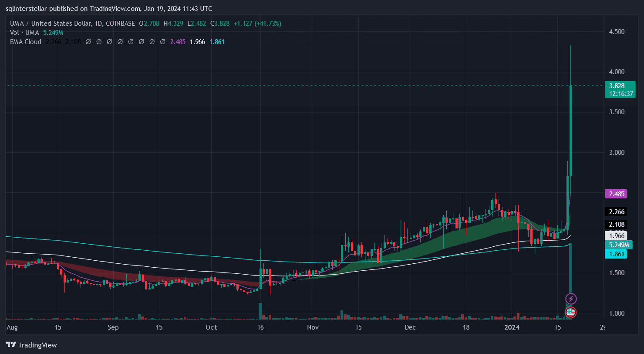Viewport: 644px width, 354px height.
Task: Click the last ∅ symbol before 2.485
Action: 162,42
